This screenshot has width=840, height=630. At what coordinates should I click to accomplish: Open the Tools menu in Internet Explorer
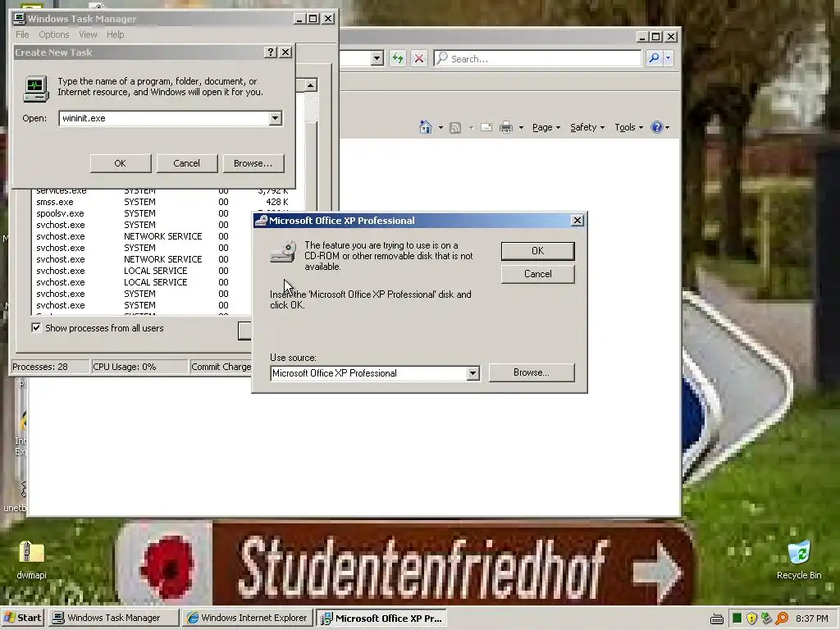[628, 127]
